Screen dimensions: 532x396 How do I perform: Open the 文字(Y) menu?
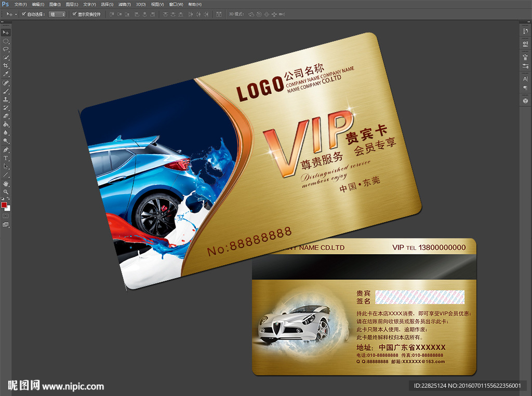pyautogui.click(x=89, y=4)
